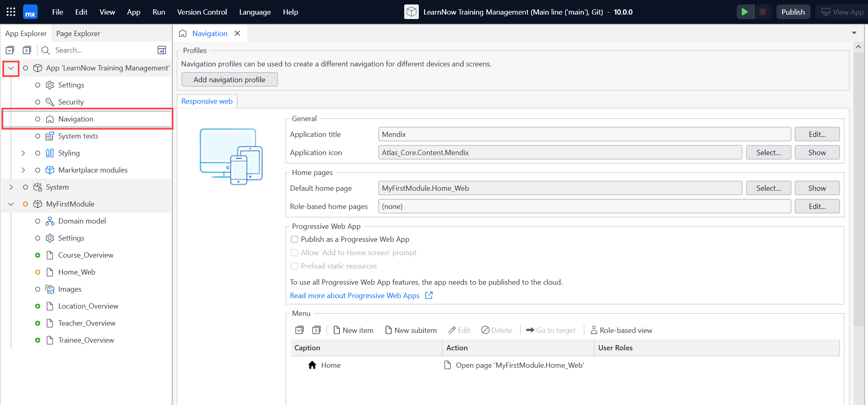Open the Version Control menu
868x405 pixels.
coord(202,12)
